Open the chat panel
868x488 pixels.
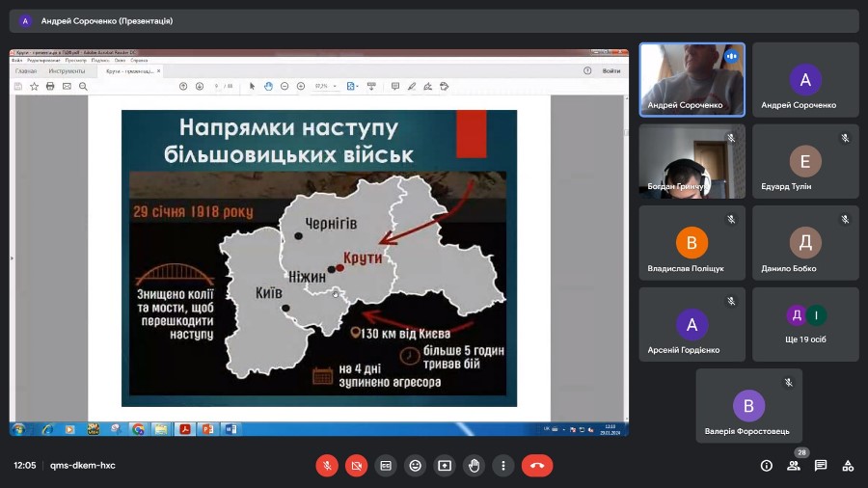click(821, 465)
